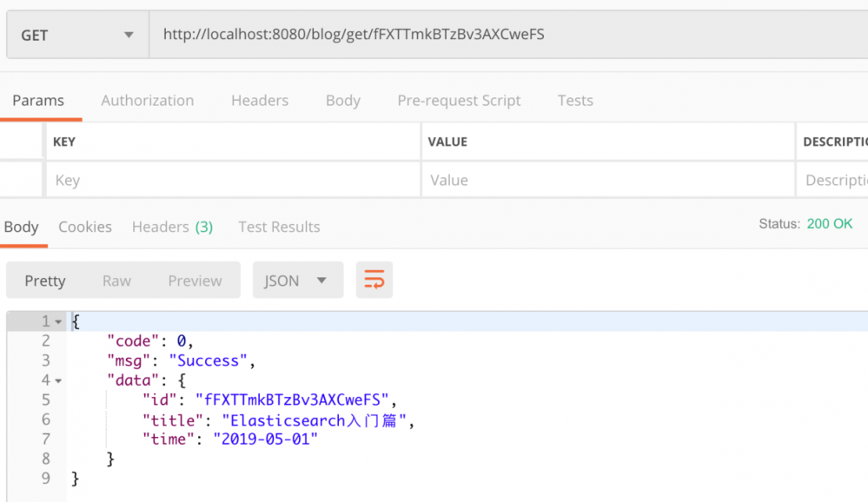
Task: Switch to the Raw response view
Action: pyautogui.click(x=116, y=280)
